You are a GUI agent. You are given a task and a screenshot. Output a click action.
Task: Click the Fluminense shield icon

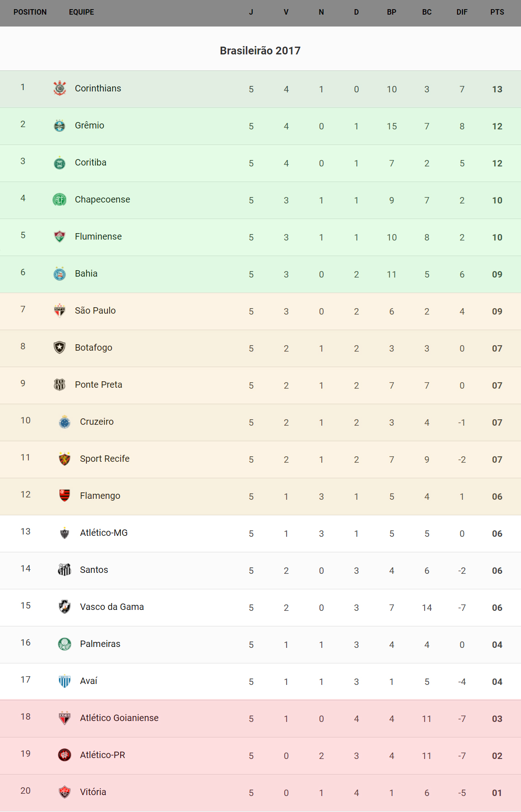click(x=59, y=236)
